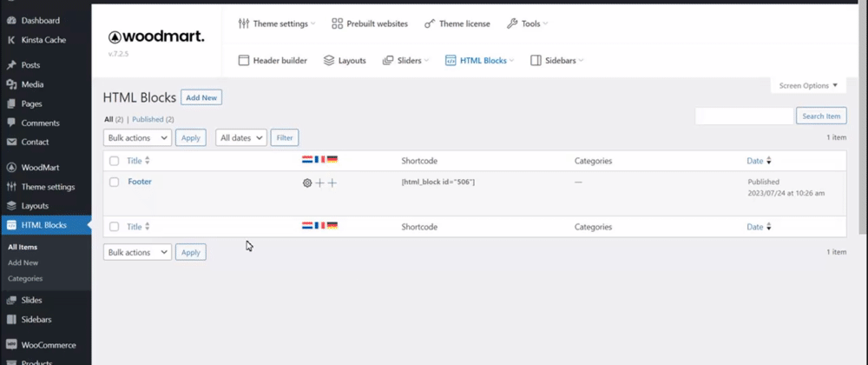Click the bottom Apply button

[191, 252]
